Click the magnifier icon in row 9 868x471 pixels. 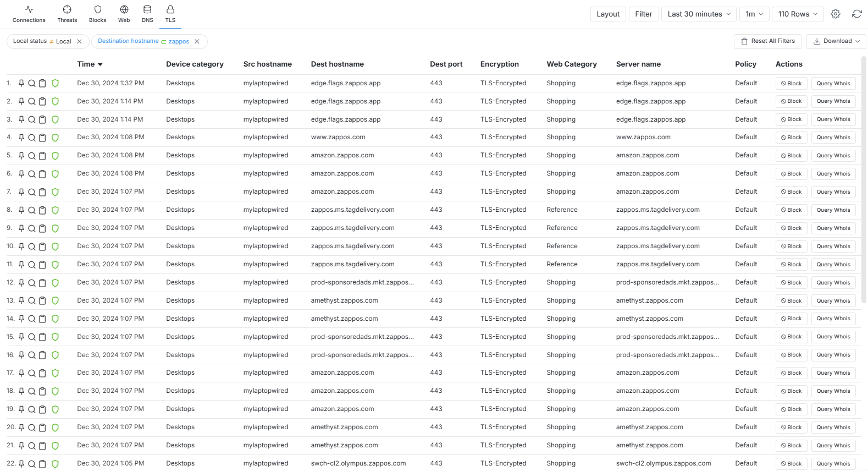coord(32,228)
